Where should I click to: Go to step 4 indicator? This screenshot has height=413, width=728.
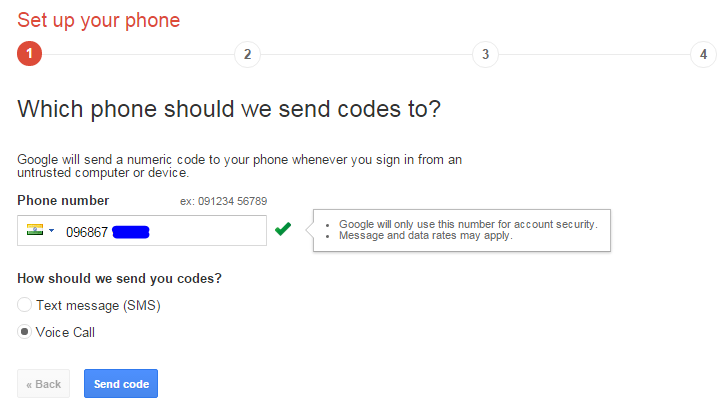coord(704,54)
